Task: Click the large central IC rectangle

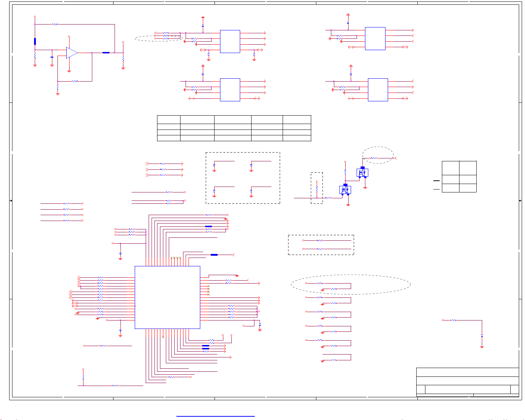Action: [x=167, y=297]
